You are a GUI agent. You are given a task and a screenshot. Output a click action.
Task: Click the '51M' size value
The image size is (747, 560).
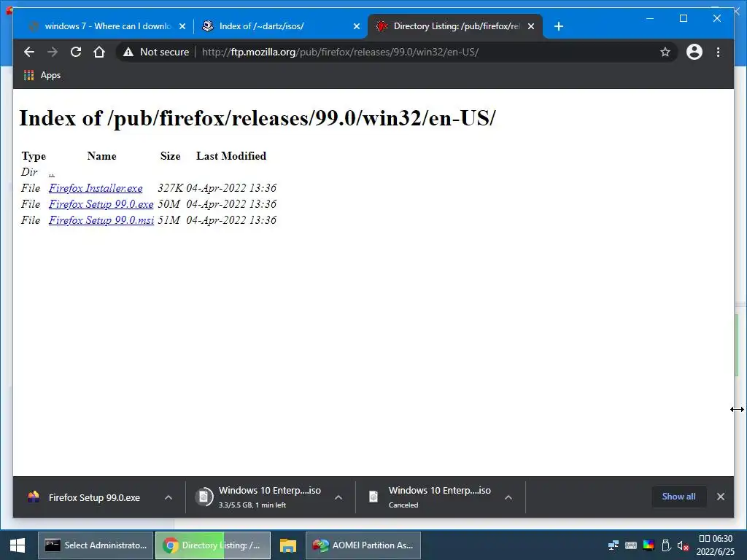click(169, 220)
